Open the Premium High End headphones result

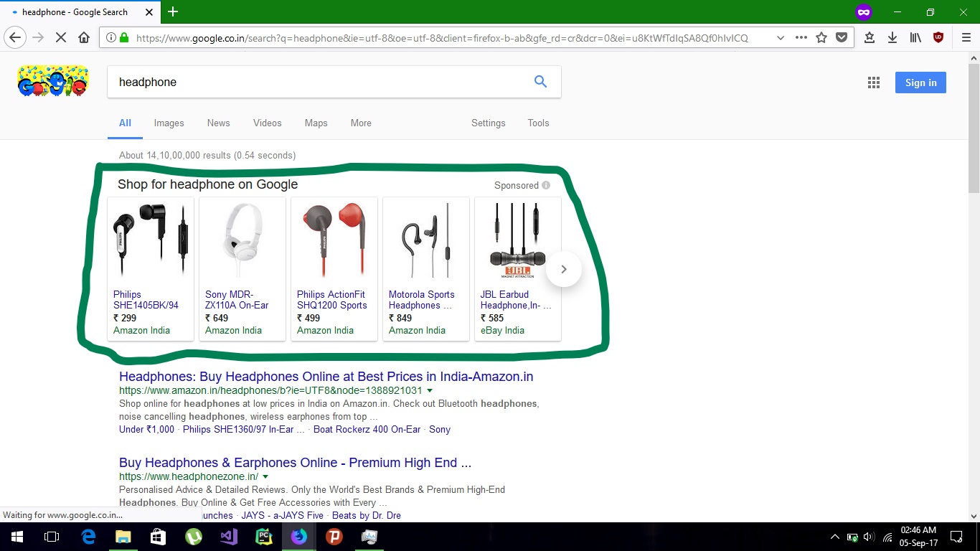(x=296, y=463)
